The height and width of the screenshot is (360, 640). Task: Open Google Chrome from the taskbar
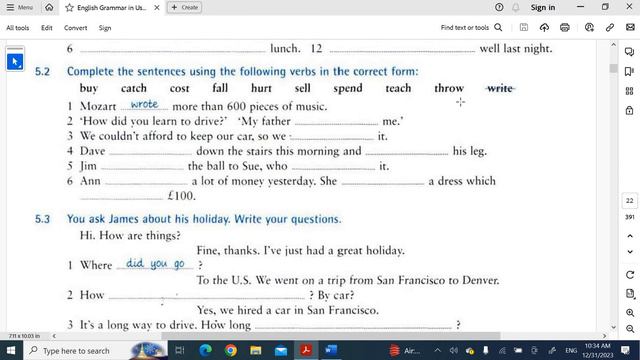coord(231,350)
